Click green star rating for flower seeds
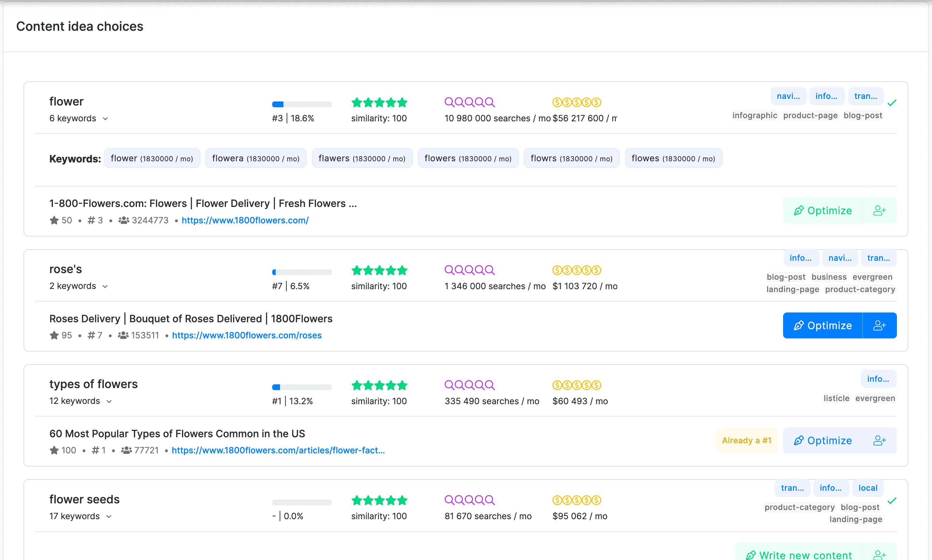This screenshot has width=932, height=560. click(379, 500)
